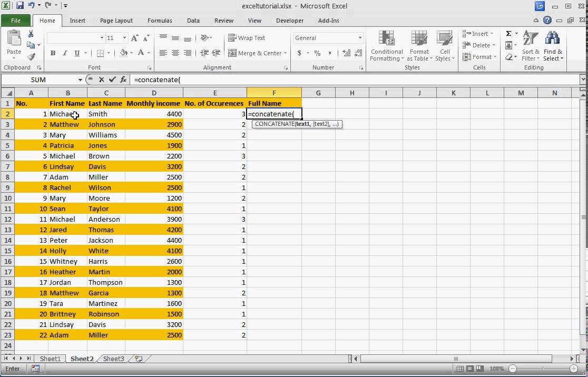
Task: Switch to the Sheet3 worksheet tab
Action: 113,359
